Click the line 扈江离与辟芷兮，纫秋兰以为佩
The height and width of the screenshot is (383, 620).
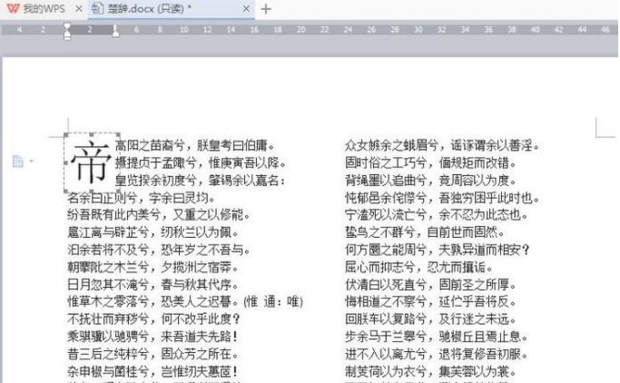pos(153,232)
